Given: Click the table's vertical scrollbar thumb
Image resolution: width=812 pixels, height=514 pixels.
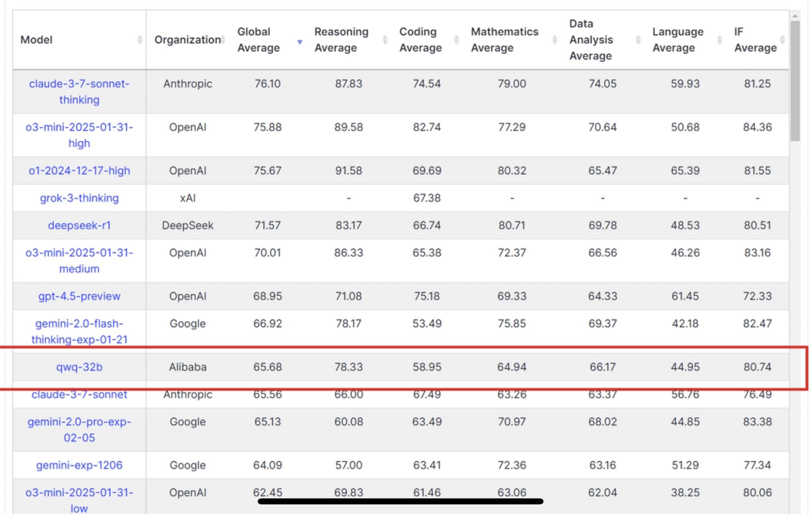Looking at the screenshot, I should [x=795, y=80].
